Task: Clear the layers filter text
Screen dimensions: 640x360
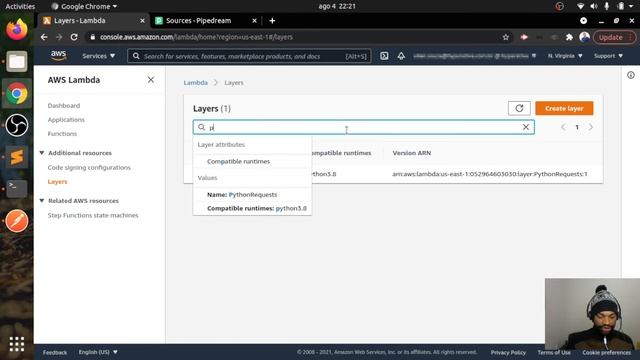Action: point(526,127)
